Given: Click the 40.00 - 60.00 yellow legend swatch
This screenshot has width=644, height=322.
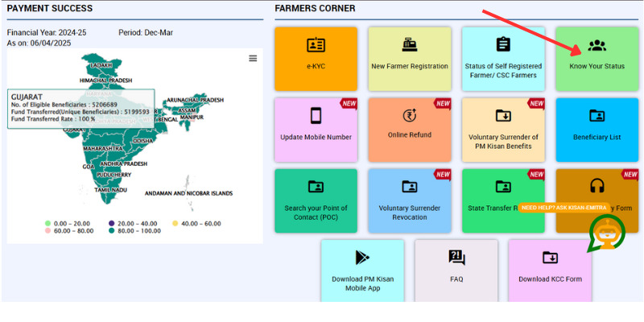Looking at the screenshot, I should [175, 223].
